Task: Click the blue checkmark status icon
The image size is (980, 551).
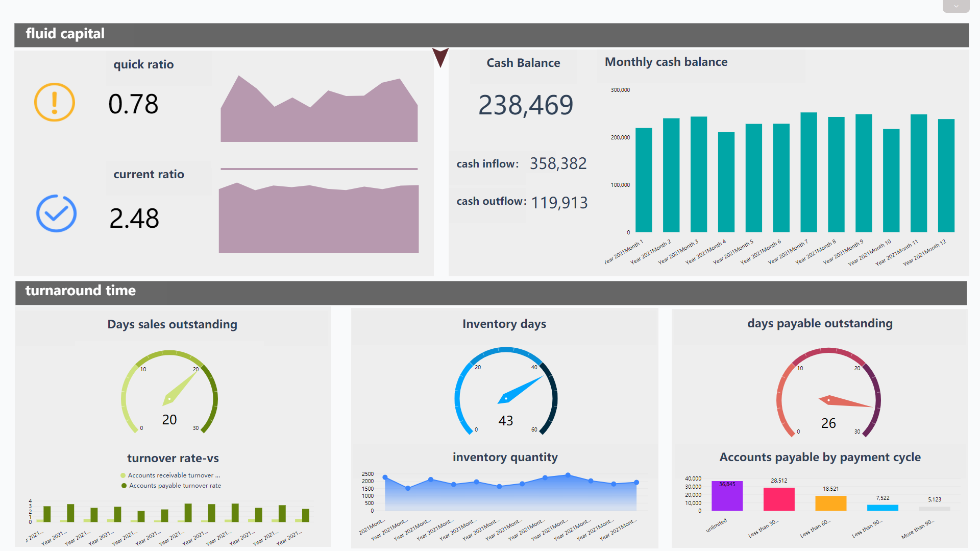Action: pos(56,213)
